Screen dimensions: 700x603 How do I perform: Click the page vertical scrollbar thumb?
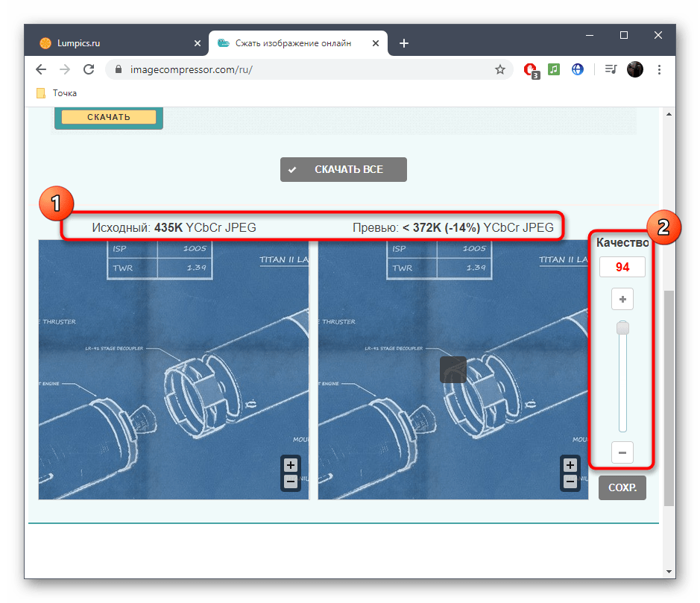coord(669,398)
